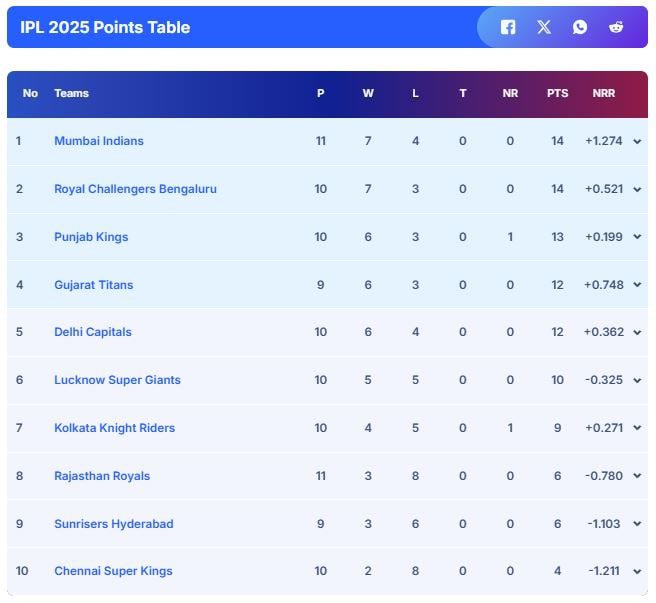Share points table via WhatsApp
Screen dimensions: 656x603
tap(580, 27)
